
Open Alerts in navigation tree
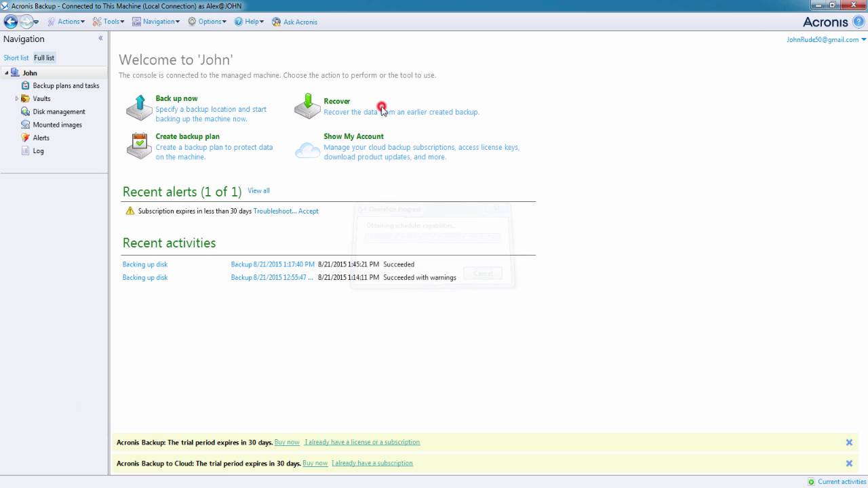tap(41, 138)
